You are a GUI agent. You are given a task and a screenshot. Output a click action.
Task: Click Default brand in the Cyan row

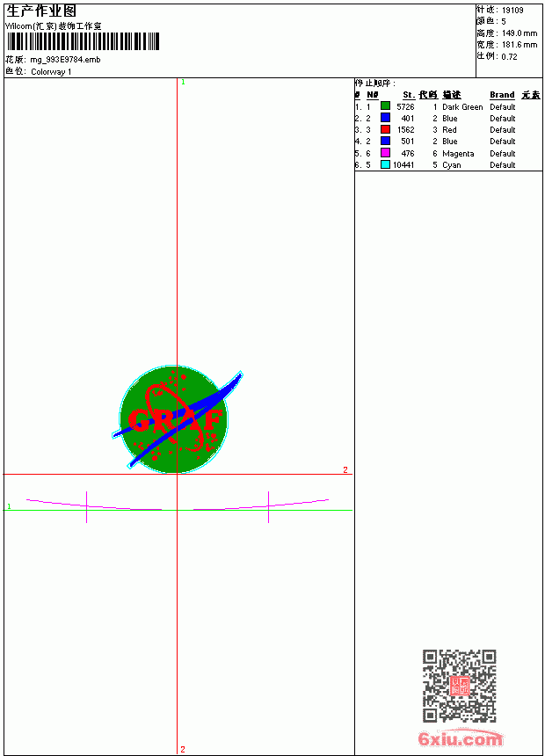503,165
